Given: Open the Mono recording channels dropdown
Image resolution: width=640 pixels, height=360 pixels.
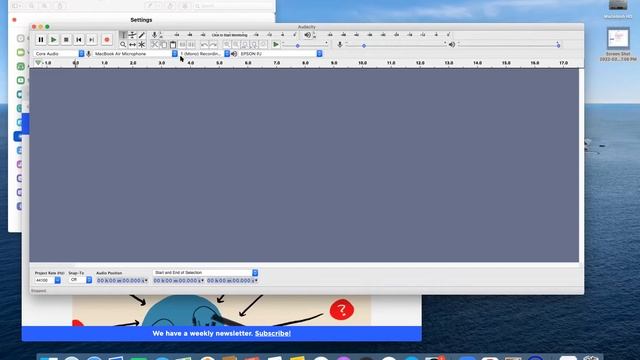Looking at the screenshot, I should click(x=204, y=53).
